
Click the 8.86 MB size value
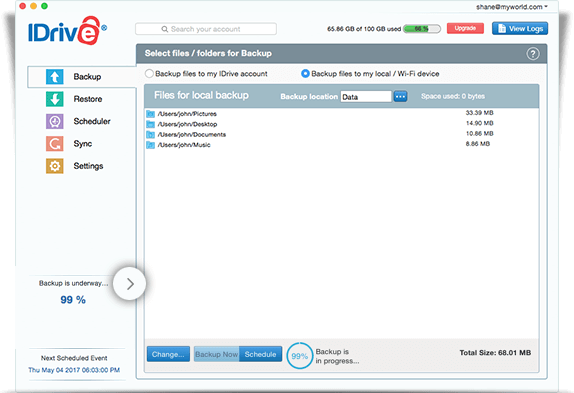478,144
